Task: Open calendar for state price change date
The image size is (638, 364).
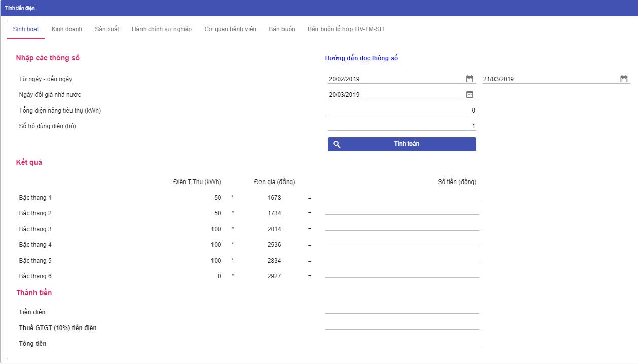Action: click(x=469, y=94)
